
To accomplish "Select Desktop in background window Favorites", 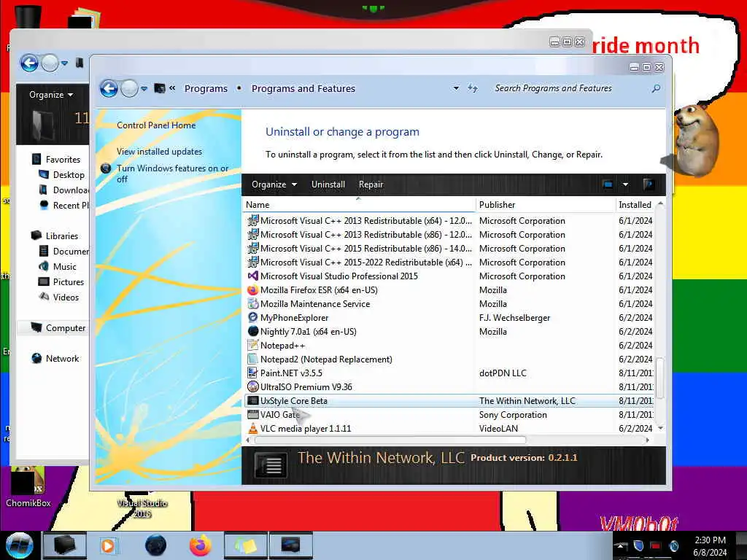I will pyautogui.click(x=63, y=175).
